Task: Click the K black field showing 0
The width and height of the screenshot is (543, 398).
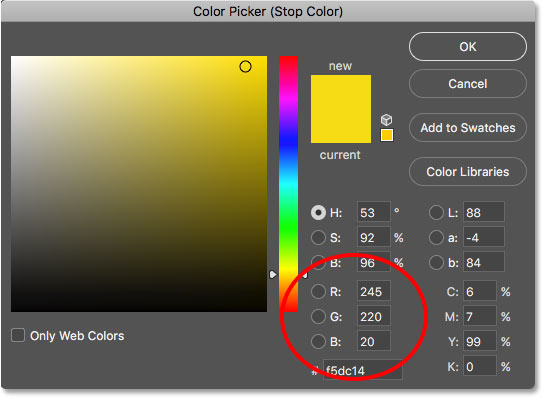Action: [480, 366]
